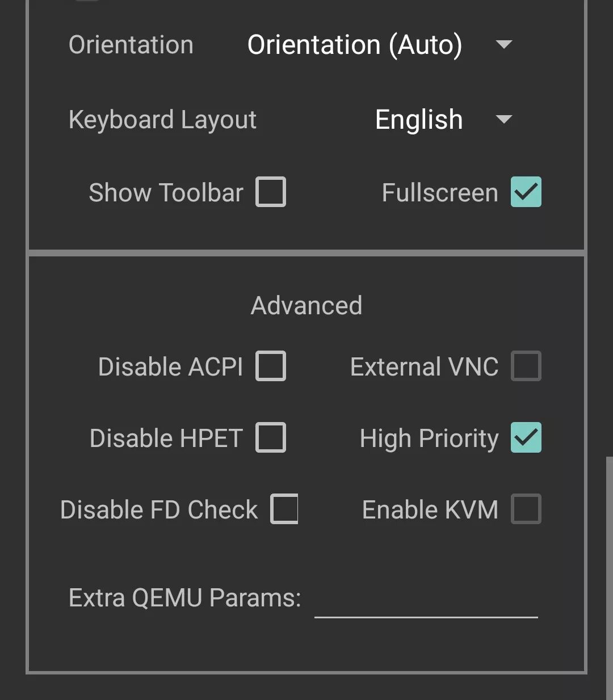The height and width of the screenshot is (700, 613).
Task: Uncheck the Fullscreen checkbox
Action: pyautogui.click(x=526, y=192)
